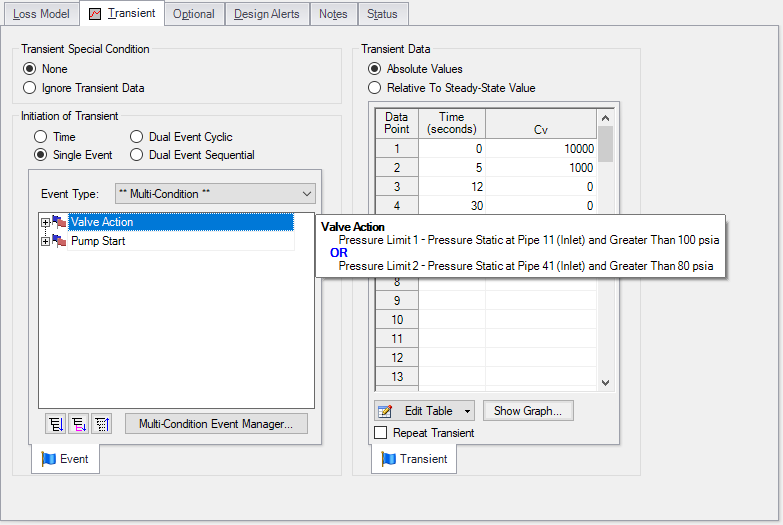Expand the Valve Action tree node
This screenshot has width=783, height=525.
tap(45, 222)
